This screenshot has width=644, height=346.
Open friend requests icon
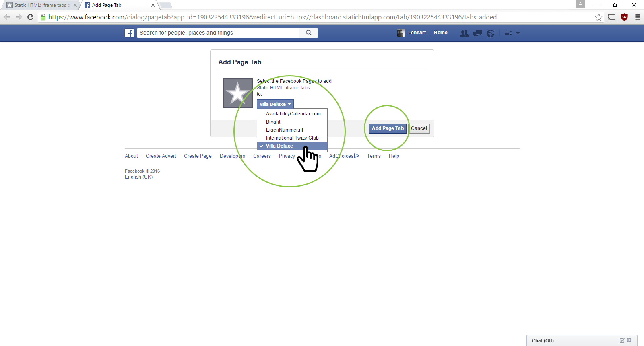click(x=464, y=33)
